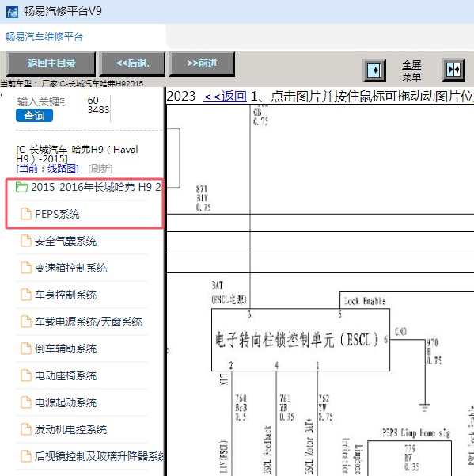Click the single right-arrow panel icon
This screenshot has height=476, width=474.
coord(374,70)
